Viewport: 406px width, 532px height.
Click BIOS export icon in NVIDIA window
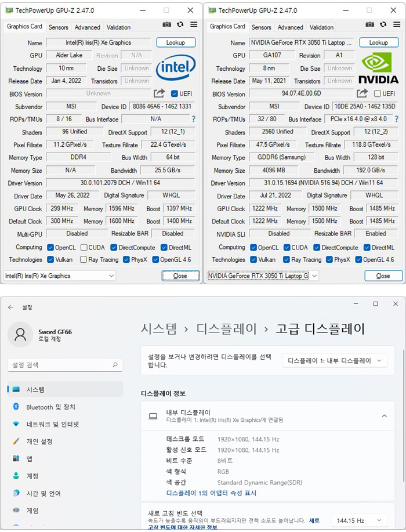point(362,93)
